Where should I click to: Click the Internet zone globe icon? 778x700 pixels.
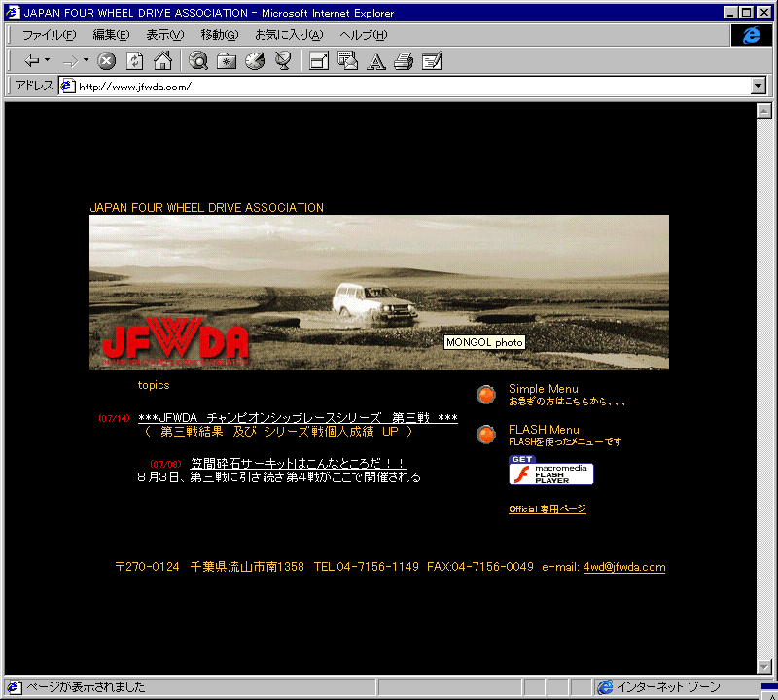605,687
